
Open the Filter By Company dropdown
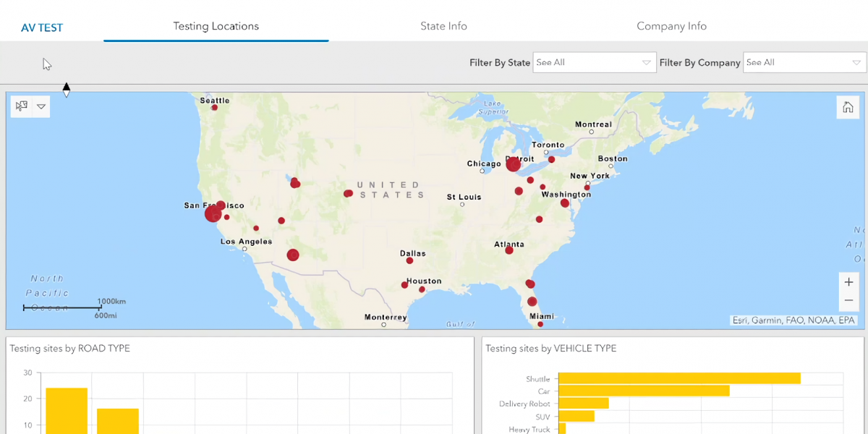804,63
